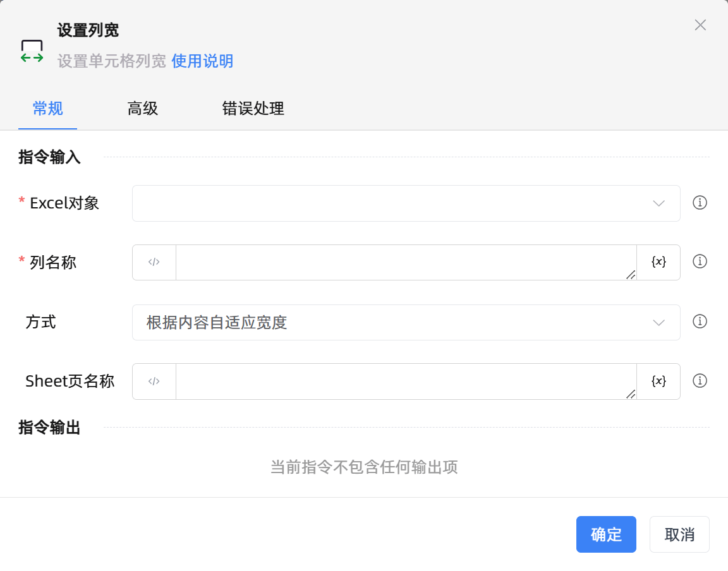728x571 pixels.
Task: Click the 指令输入 section heading
Action: click(x=49, y=157)
